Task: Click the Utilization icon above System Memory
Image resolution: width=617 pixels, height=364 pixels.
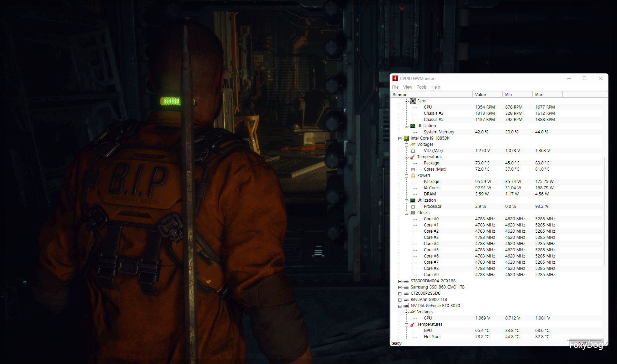Action: tap(413, 126)
